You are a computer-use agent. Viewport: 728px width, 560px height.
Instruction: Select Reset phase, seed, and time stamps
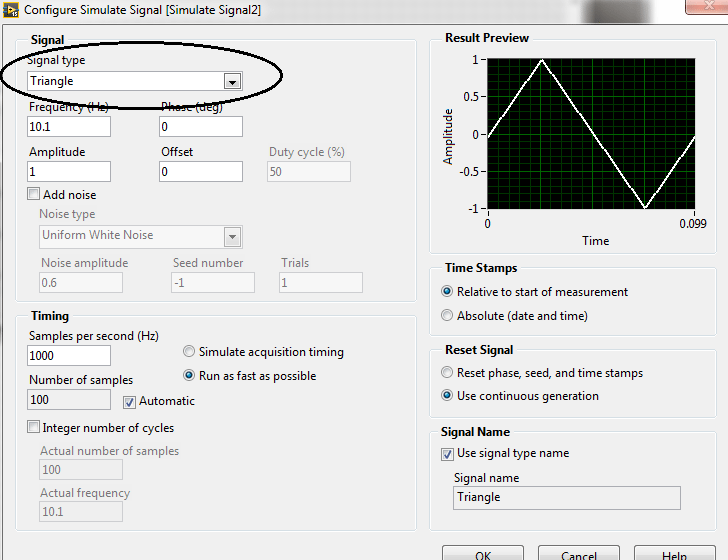(447, 372)
